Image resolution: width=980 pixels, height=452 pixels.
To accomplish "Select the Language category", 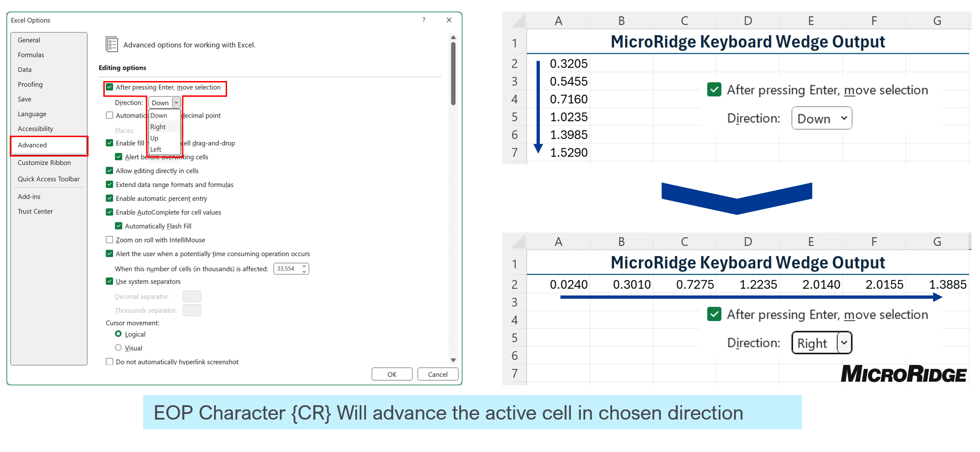I will [x=32, y=114].
